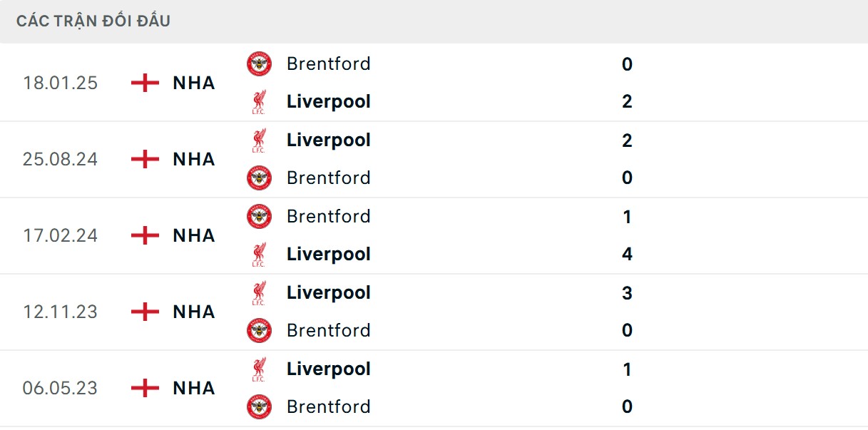Open Liverpool team name in 12.11.23 match

tap(328, 292)
